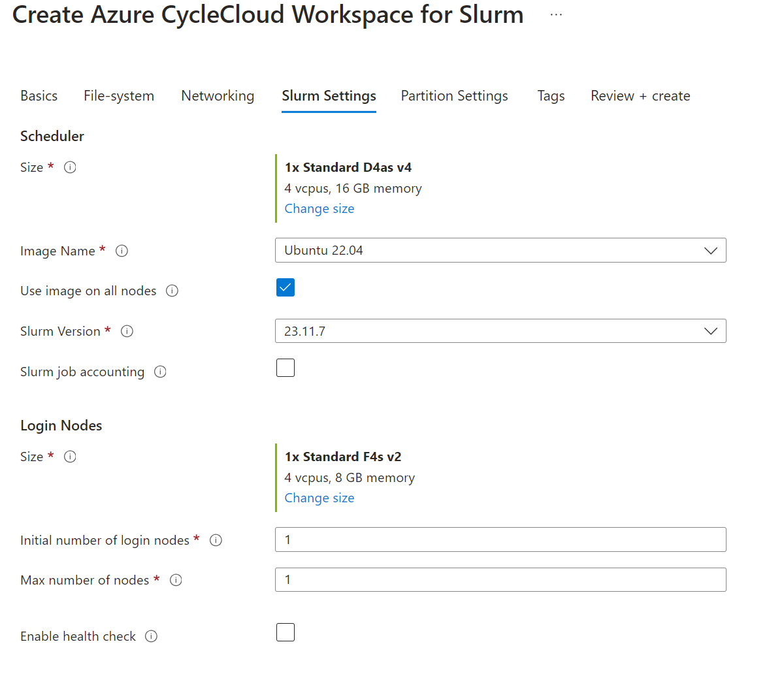This screenshot has height=676, width=784.
Task: Click Change size link under Login Nodes
Action: 319,498
